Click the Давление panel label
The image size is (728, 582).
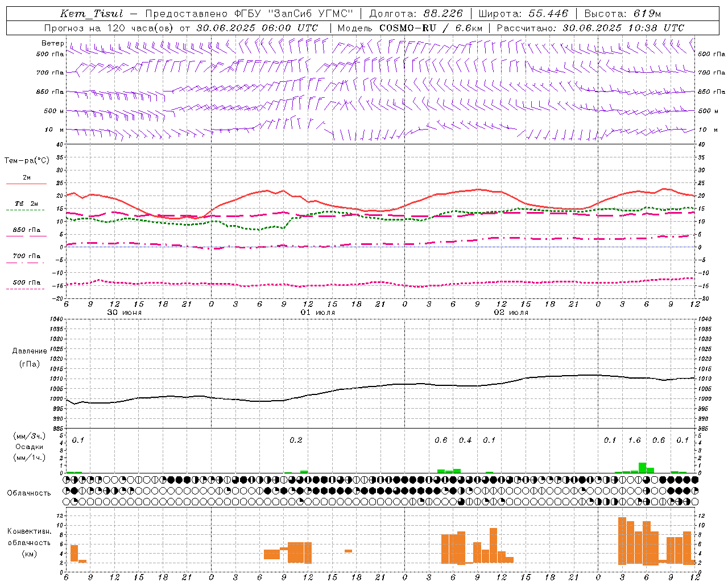click(x=30, y=351)
